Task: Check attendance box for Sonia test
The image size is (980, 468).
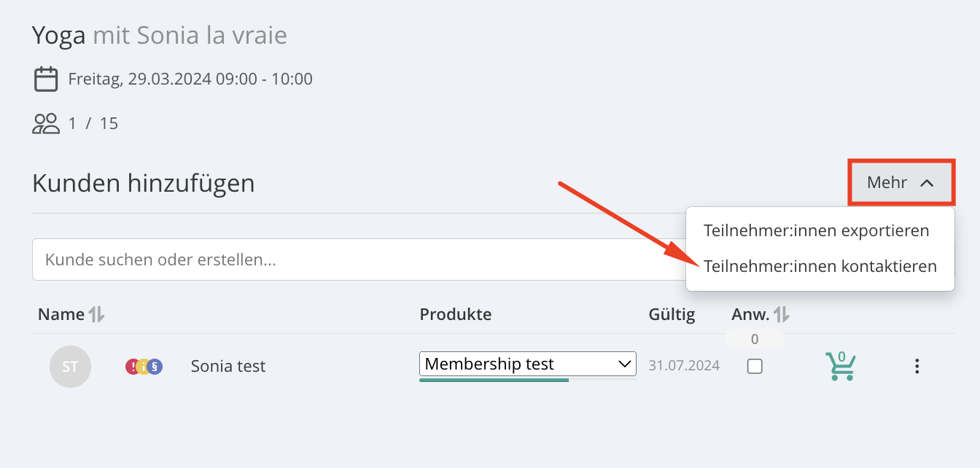Action: click(755, 366)
